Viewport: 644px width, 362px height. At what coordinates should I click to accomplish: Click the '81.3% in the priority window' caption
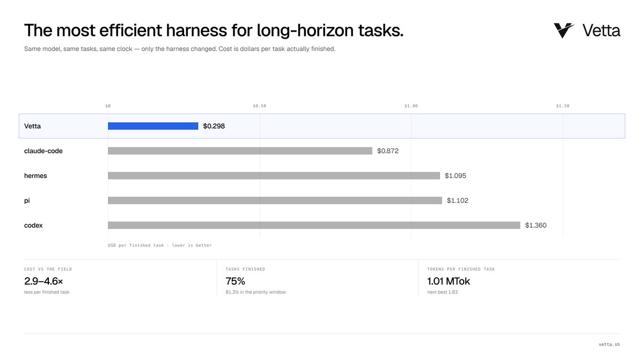coord(255,292)
